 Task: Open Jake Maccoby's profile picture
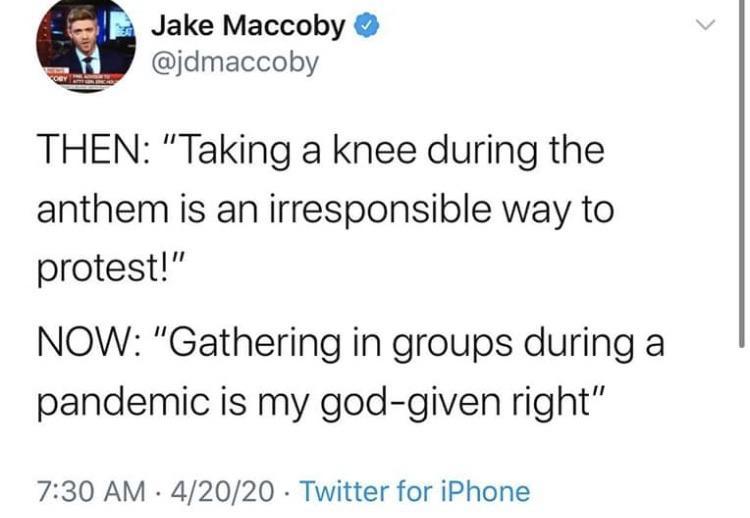coord(85,45)
